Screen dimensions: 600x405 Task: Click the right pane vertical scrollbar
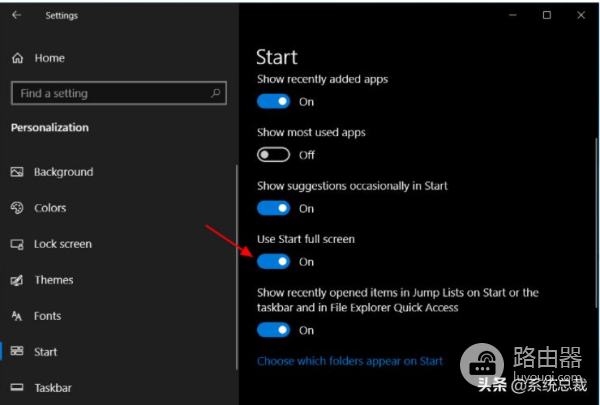point(596,200)
